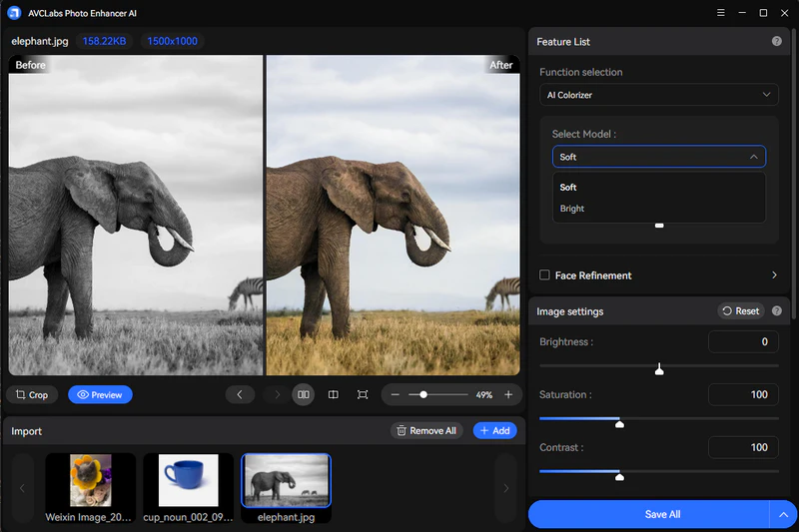The height and width of the screenshot is (532, 799).
Task: Choose the Soft model option
Action: 568,188
